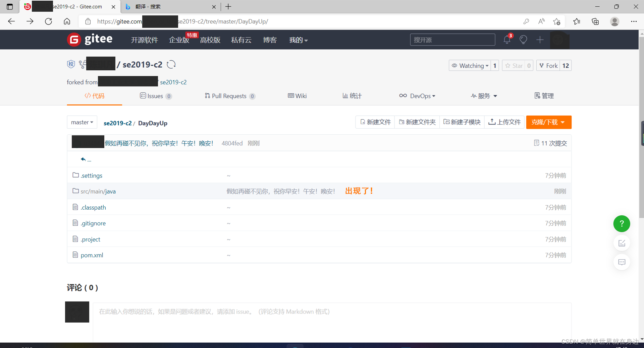
Task: Open the plus icon to create new repository
Action: click(x=540, y=40)
